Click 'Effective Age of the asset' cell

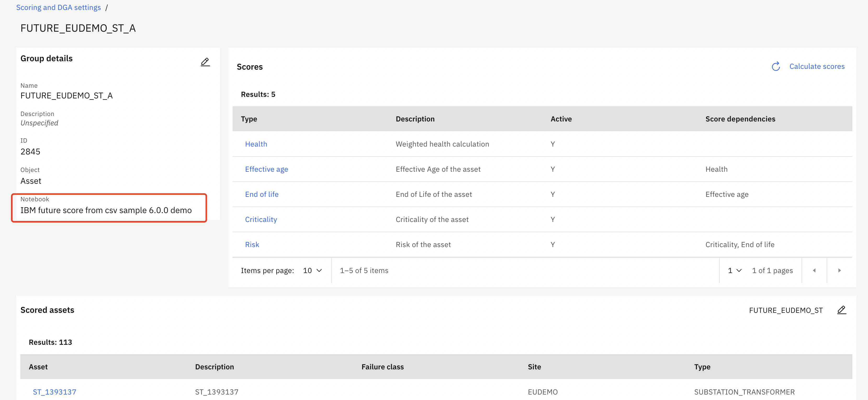438,169
